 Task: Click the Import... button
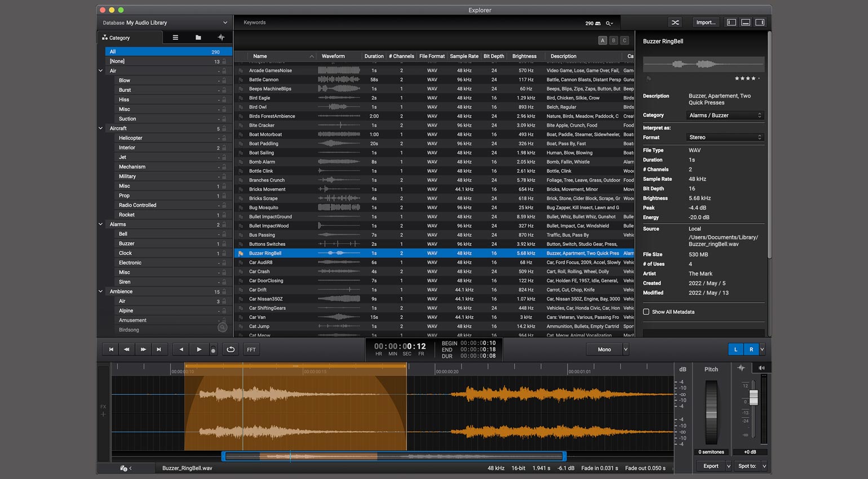(x=705, y=23)
